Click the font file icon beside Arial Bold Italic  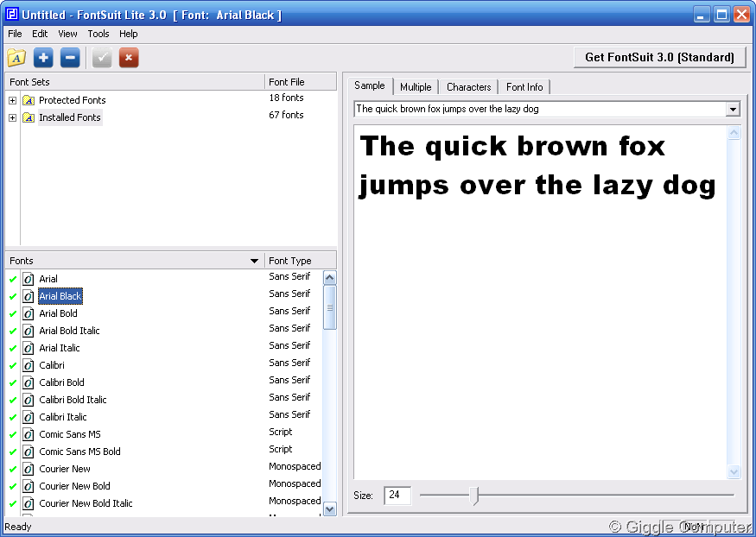click(x=29, y=331)
